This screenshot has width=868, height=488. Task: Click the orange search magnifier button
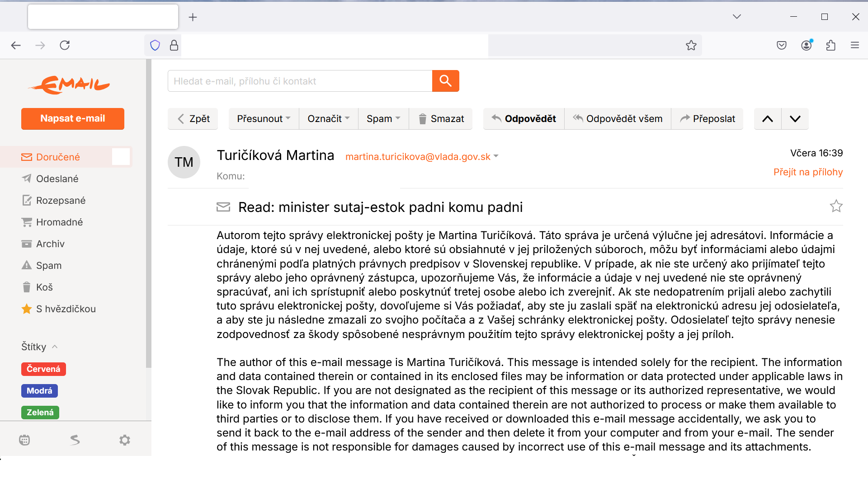click(445, 81)
